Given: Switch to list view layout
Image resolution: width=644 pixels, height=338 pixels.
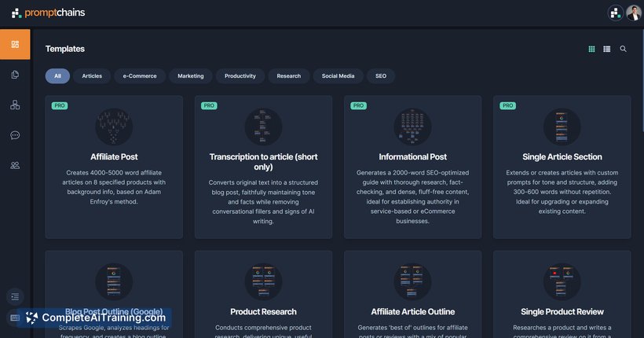Looking at the screenshot, I should 606,49.
